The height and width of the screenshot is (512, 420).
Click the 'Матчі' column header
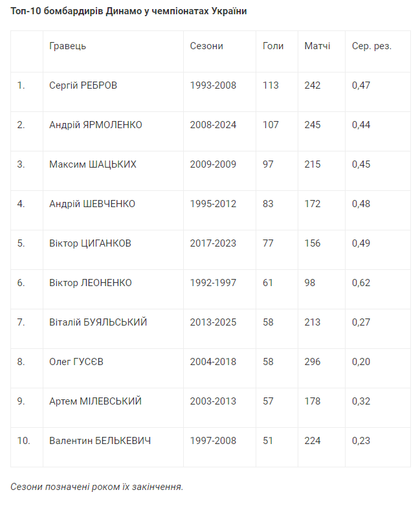point(317,46)
